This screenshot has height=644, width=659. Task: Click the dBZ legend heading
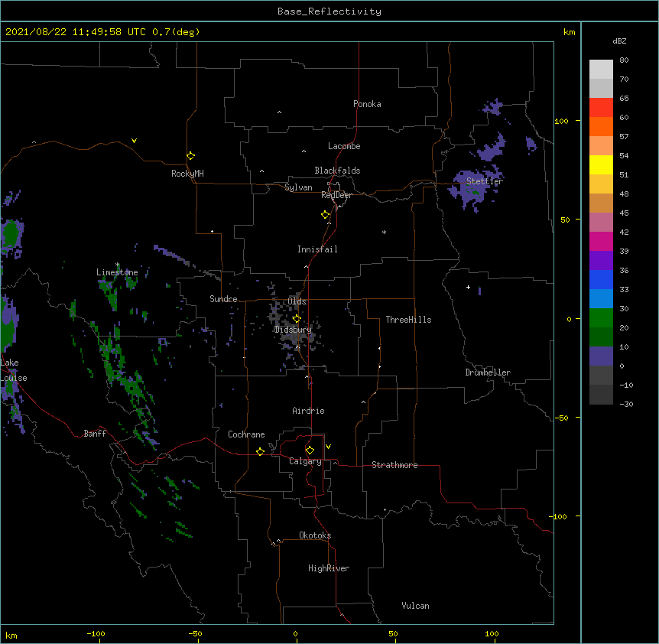pos(619,41)
